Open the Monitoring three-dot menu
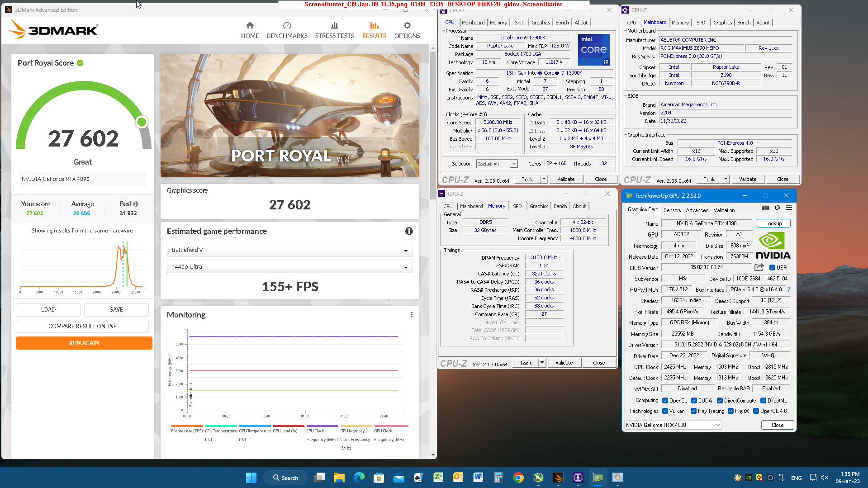The image size is (868, 488). (x=412, y=315)
